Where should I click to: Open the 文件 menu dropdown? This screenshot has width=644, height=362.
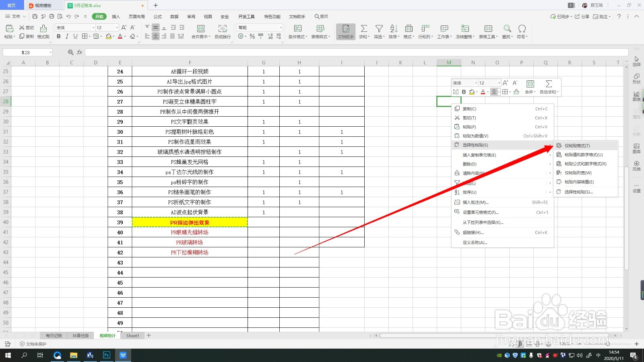tap(16, 16)
